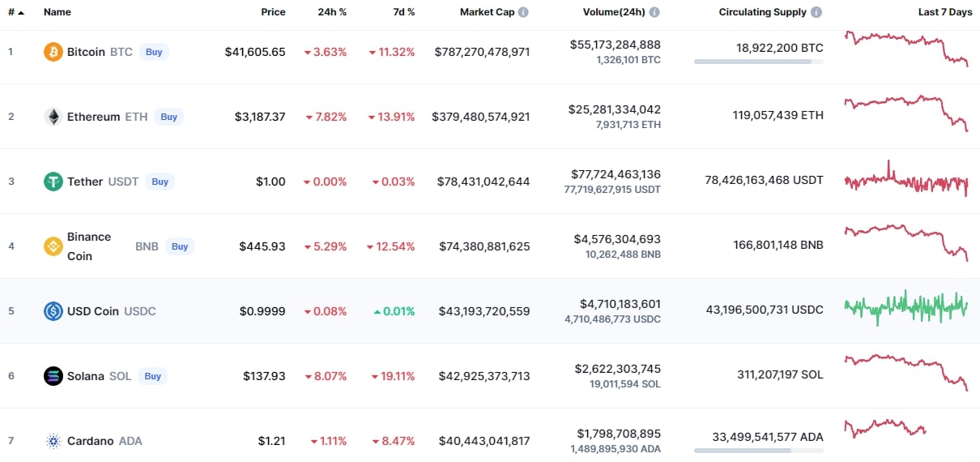Click Bitcoin price $41,605.65

tap(255, 52)
